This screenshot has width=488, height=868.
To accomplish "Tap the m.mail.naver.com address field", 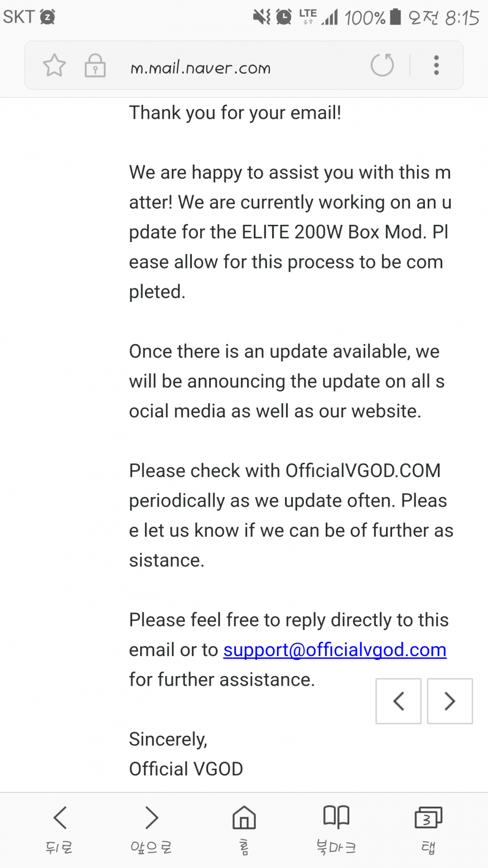I will 201,68.
